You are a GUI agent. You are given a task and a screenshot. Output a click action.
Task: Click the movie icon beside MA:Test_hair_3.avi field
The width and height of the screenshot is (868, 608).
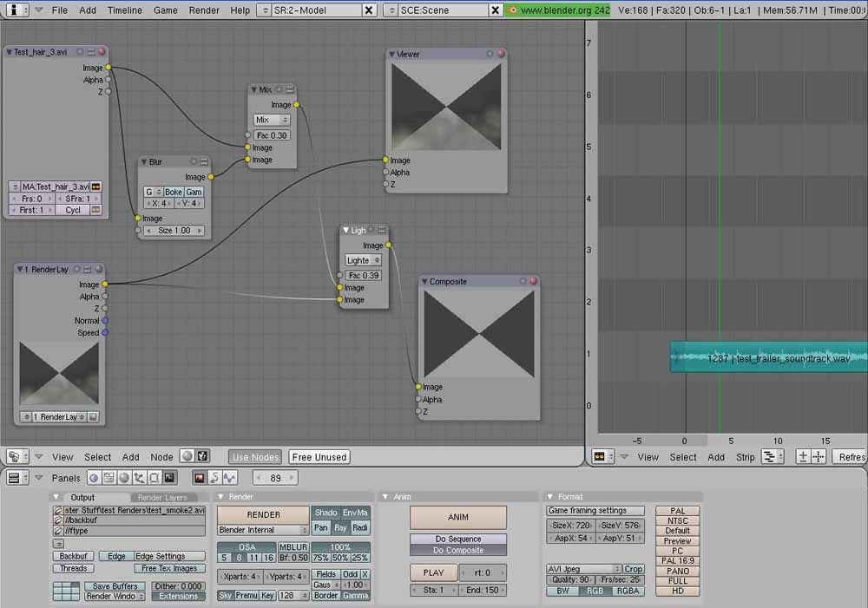click(95, 186)
